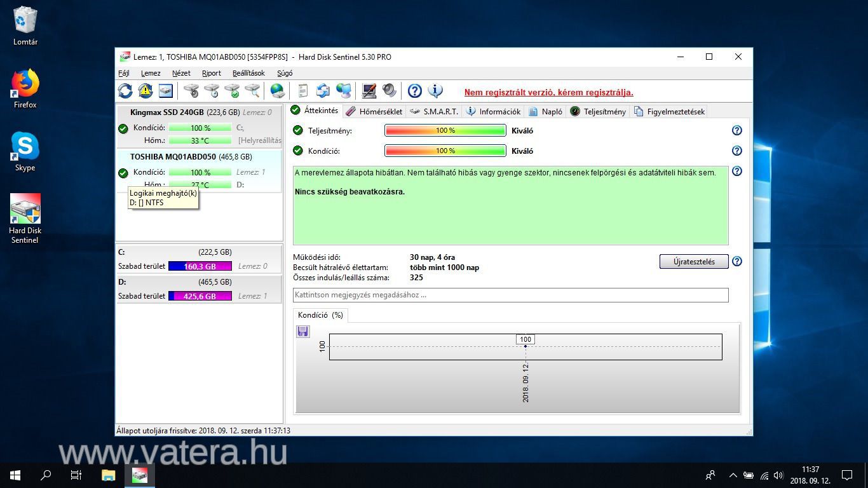This screenshot has width=868, height=488.
Task: Click the help icon next to Újratesztelés
Action: point(737,261)
